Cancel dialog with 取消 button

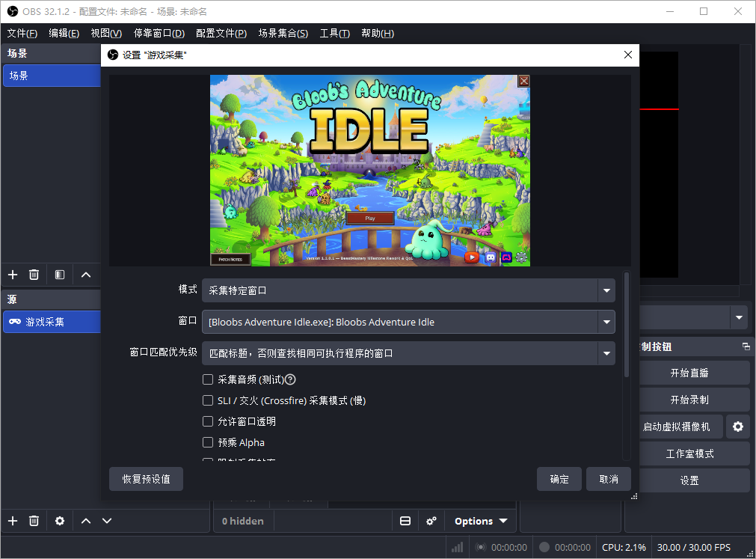[609, 479]
